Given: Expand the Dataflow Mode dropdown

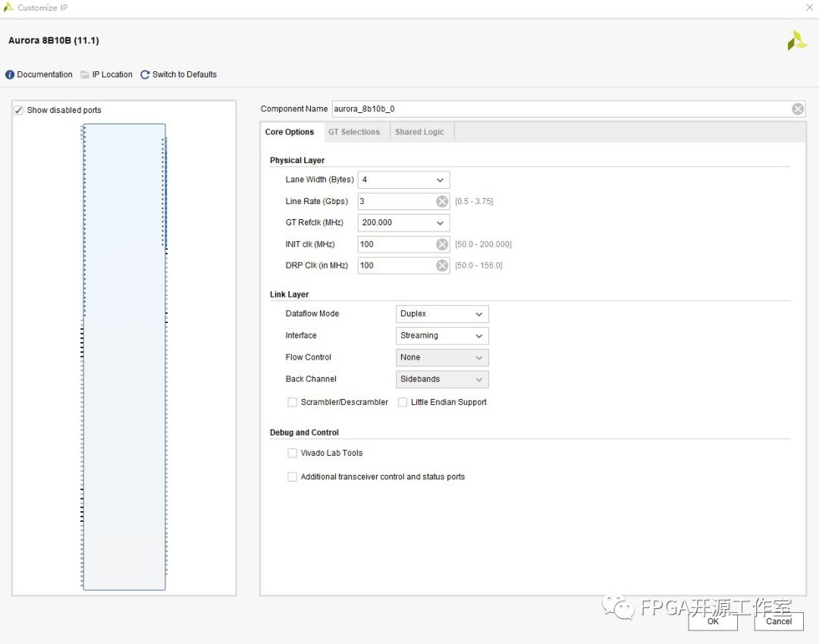Looking at the screenshot, I should (x=442, y=314).
